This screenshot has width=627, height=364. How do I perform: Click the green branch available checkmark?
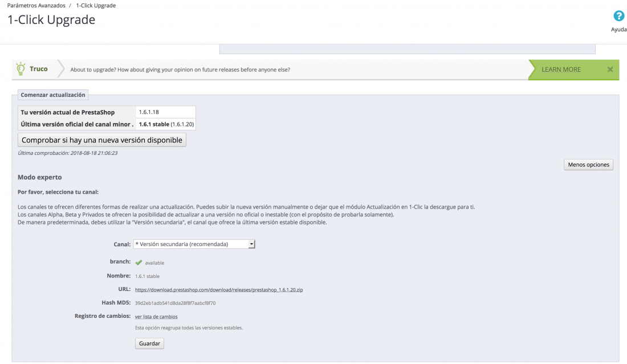139,263
